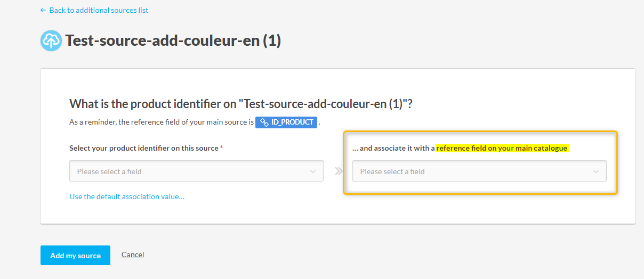Click the "As a reminder" sentence text
This screenshot has height=279, width=644.
pyautogui.click(x=162, y=122)
